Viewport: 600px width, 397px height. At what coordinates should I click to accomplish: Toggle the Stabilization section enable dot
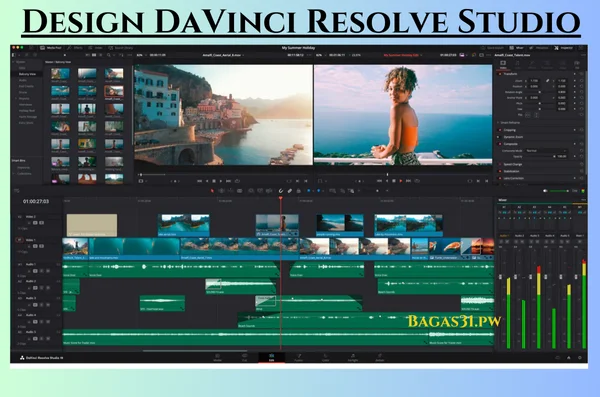point(499,171)
